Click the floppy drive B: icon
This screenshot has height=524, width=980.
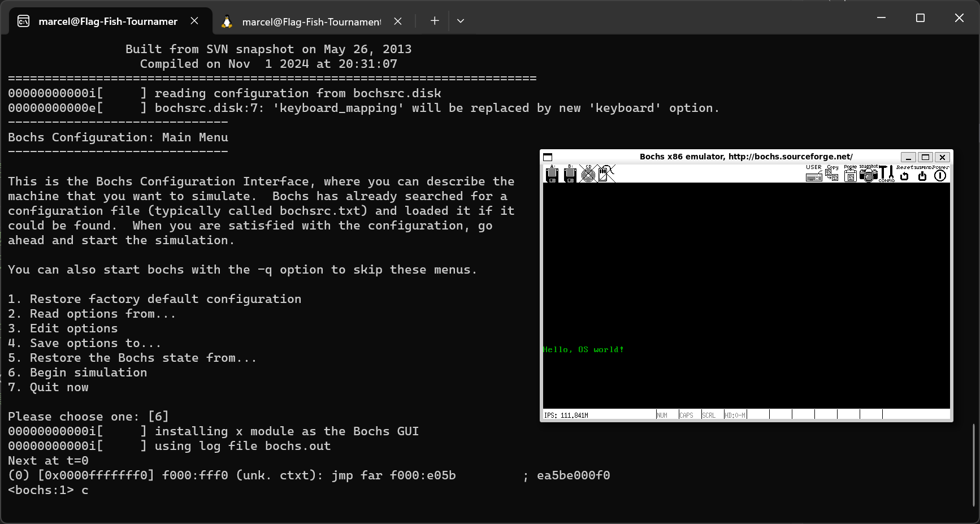click(x=571, y=175)
